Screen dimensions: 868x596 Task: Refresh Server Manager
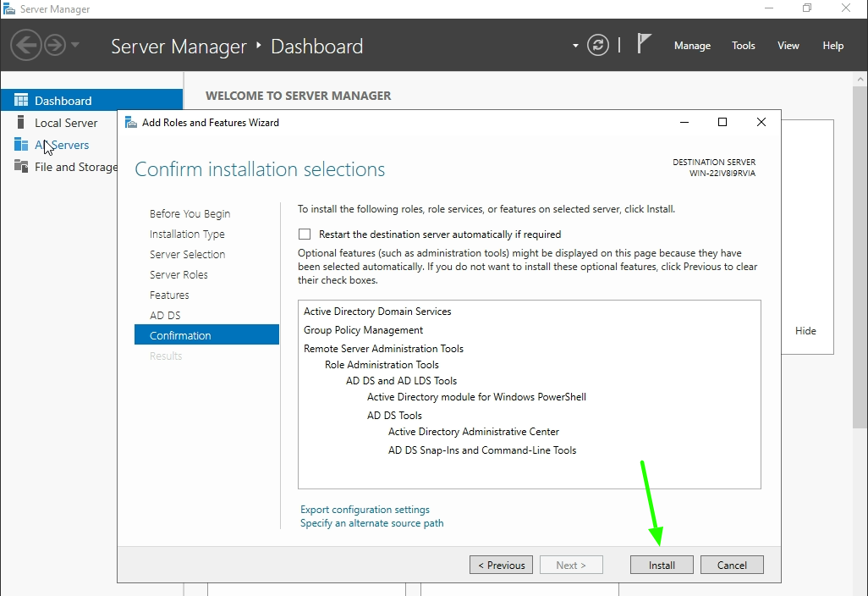point(598,46)
